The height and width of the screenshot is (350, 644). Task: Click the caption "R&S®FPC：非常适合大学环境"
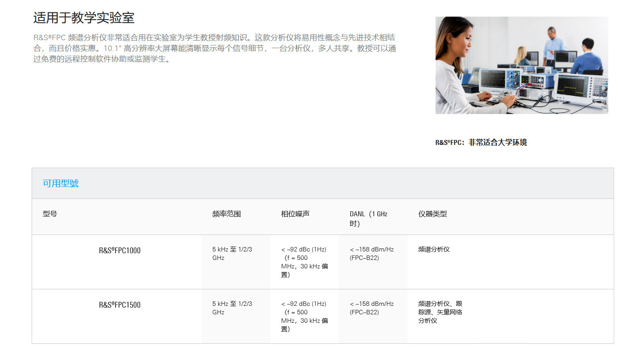point(481,143)
